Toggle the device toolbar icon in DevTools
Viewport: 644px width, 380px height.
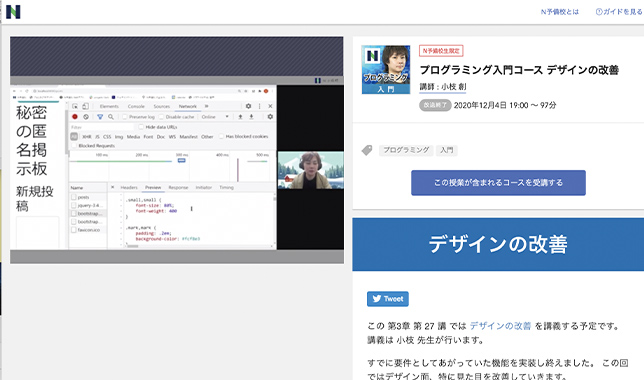85,106
